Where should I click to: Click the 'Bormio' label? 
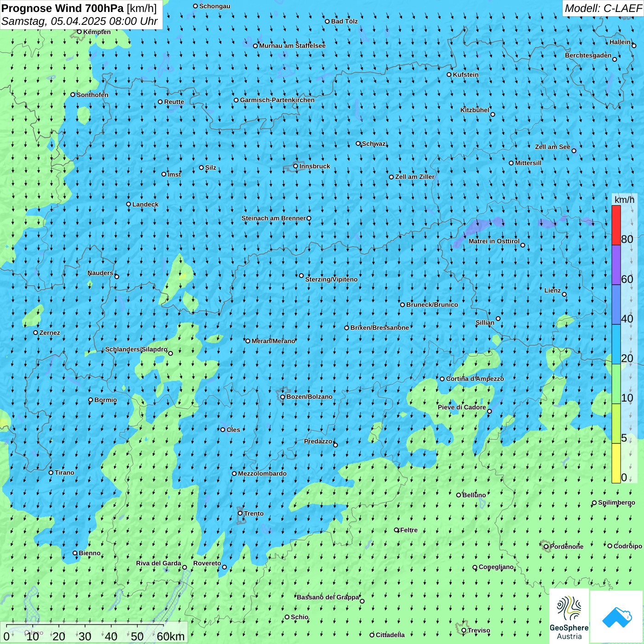click(105, 400)
